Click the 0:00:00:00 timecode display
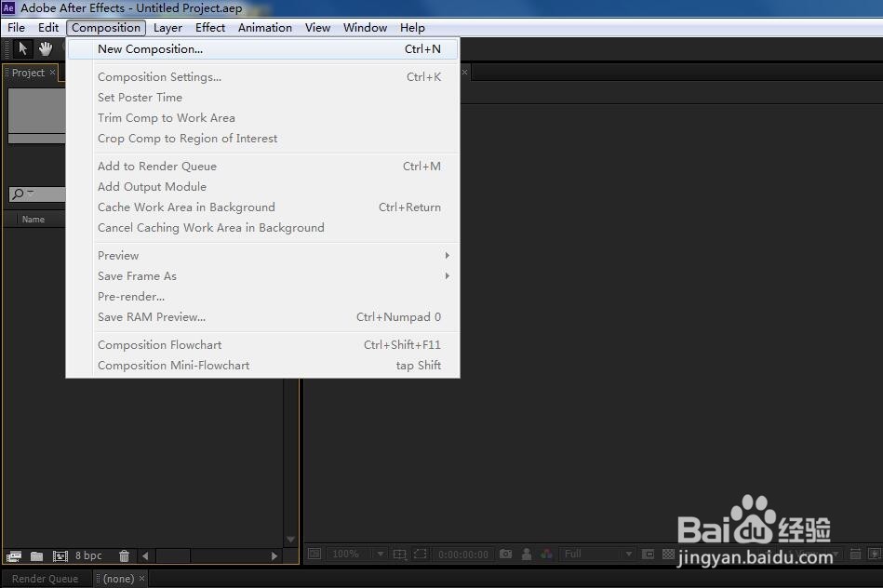Screen dimensions: 883x588 coord(462,555)
